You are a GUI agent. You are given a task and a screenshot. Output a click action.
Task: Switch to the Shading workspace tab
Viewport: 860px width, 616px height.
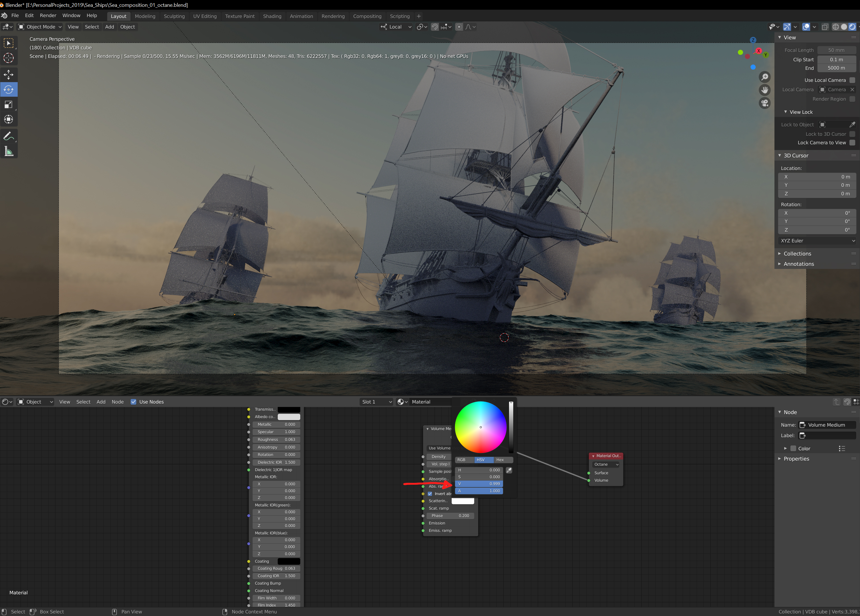(272, 16)
